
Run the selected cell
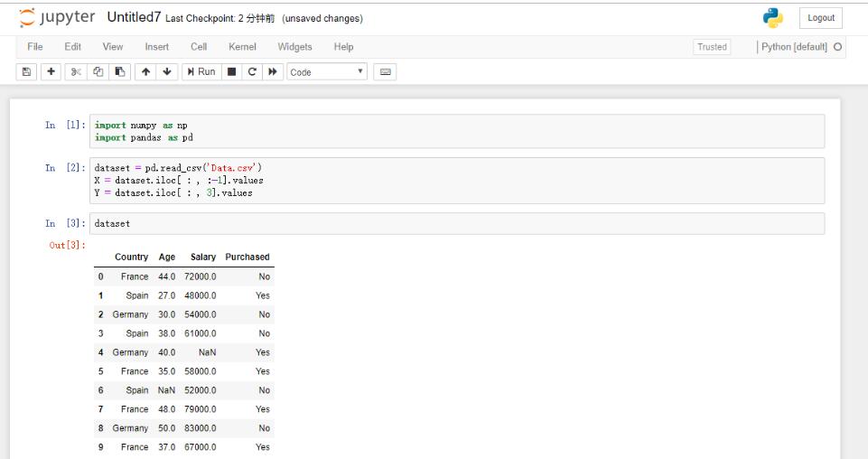[x=201, y=72]
